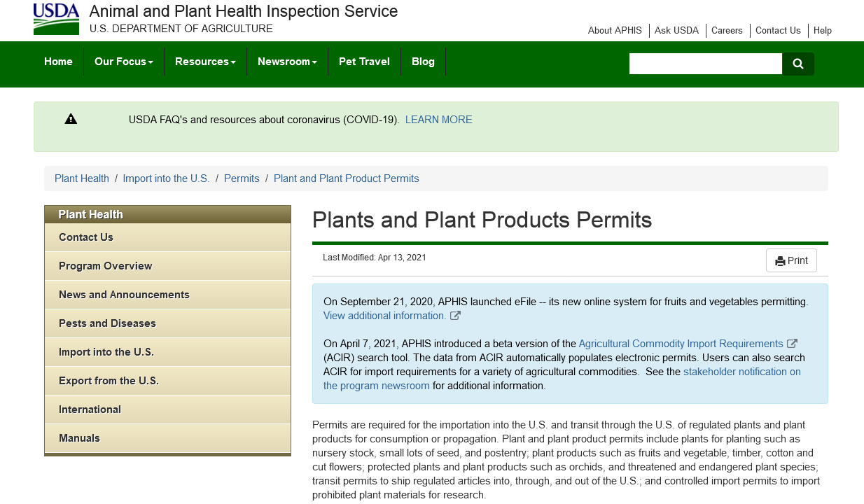Open the stakeholder notification newsroom link
The image size is (864, 504).
(741, 372)
